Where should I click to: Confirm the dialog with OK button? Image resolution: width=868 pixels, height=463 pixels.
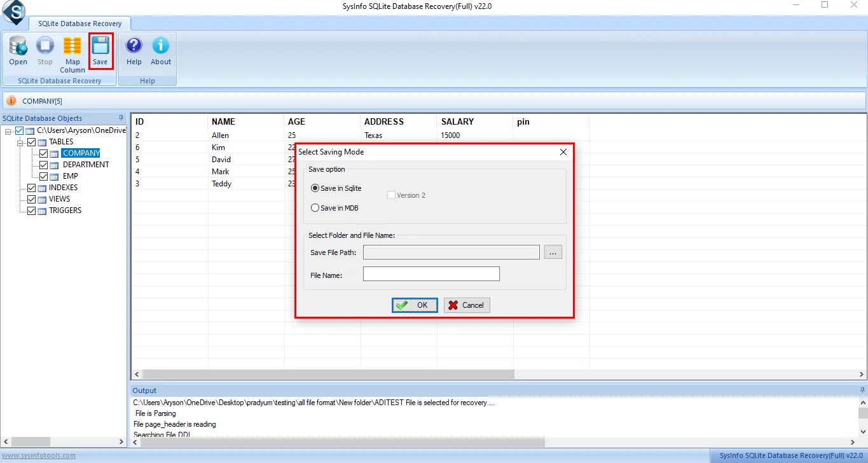[415, 305]
